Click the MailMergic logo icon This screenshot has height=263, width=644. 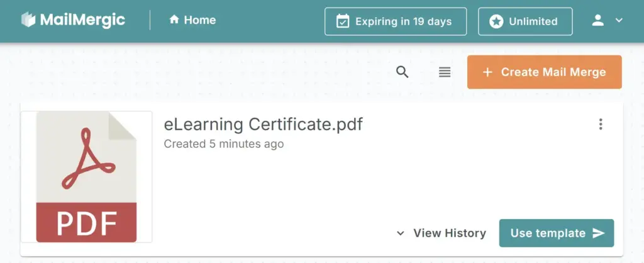(x=28, y=20)
